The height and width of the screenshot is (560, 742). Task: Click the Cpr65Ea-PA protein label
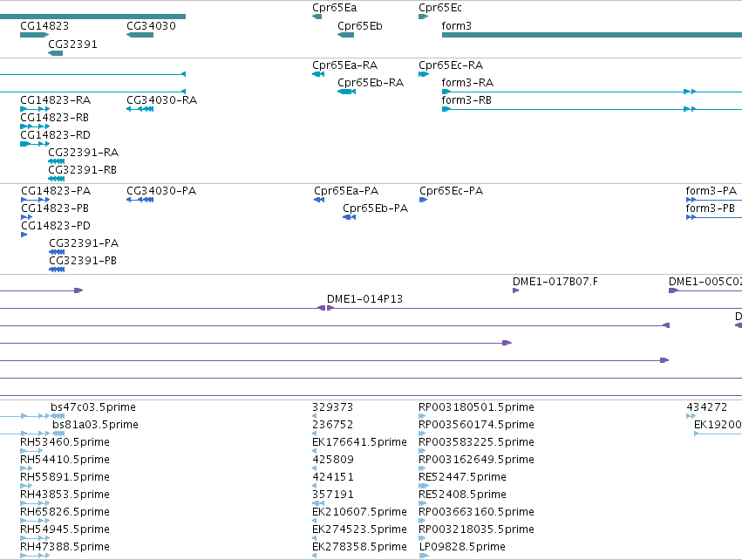tap(346, 191)
